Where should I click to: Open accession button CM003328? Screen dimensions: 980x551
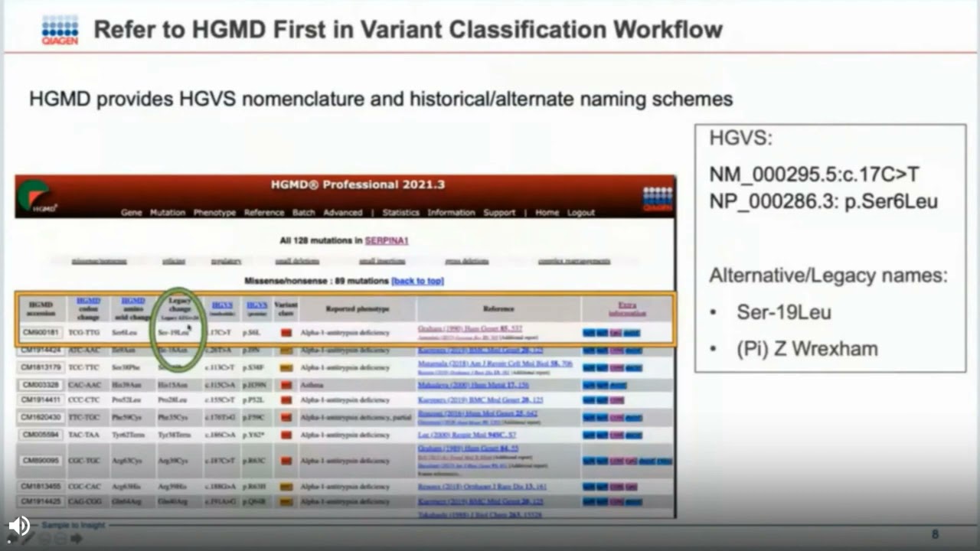click(41, 384)
